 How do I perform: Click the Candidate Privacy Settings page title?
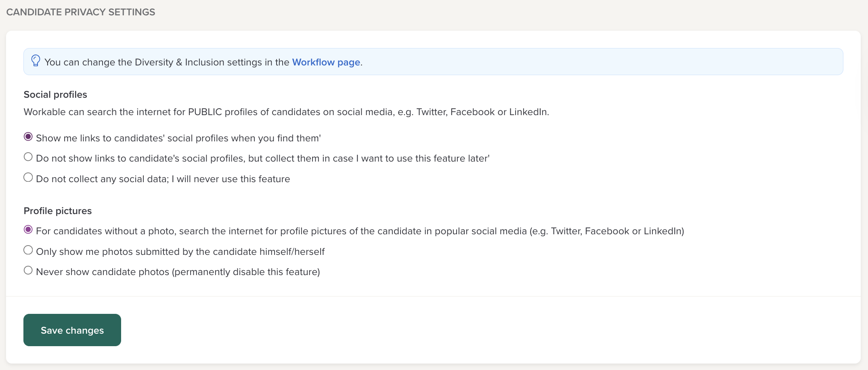coord(81,12)
